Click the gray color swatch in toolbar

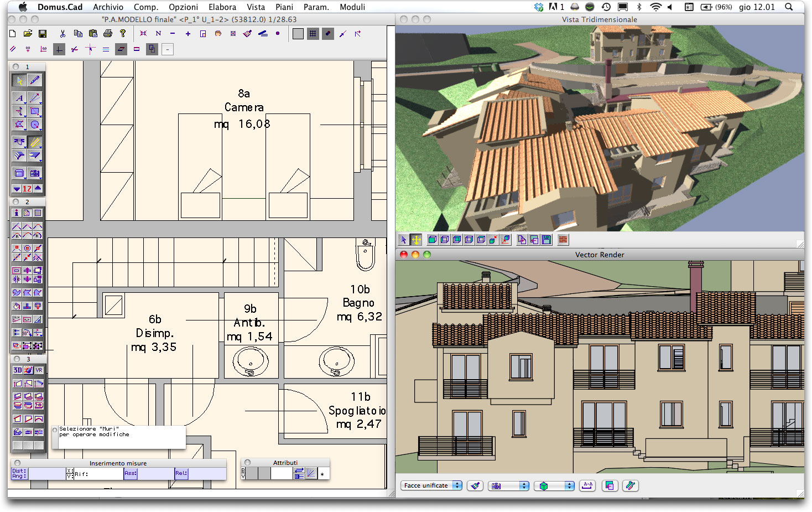click(298, 34)
